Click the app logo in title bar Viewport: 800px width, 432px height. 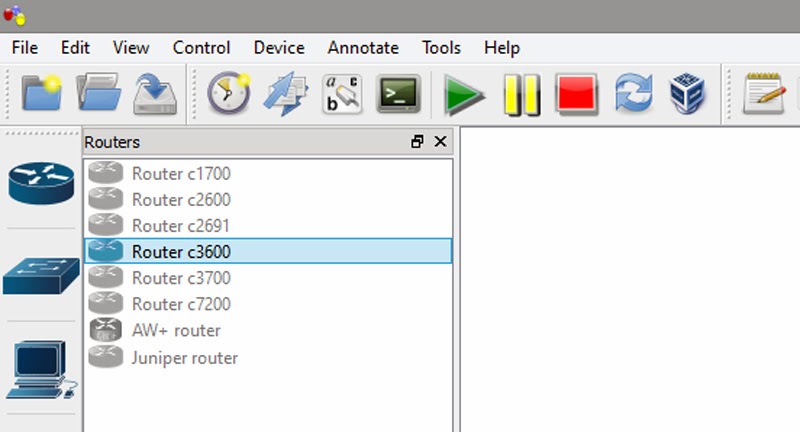(x=14, y=15)
